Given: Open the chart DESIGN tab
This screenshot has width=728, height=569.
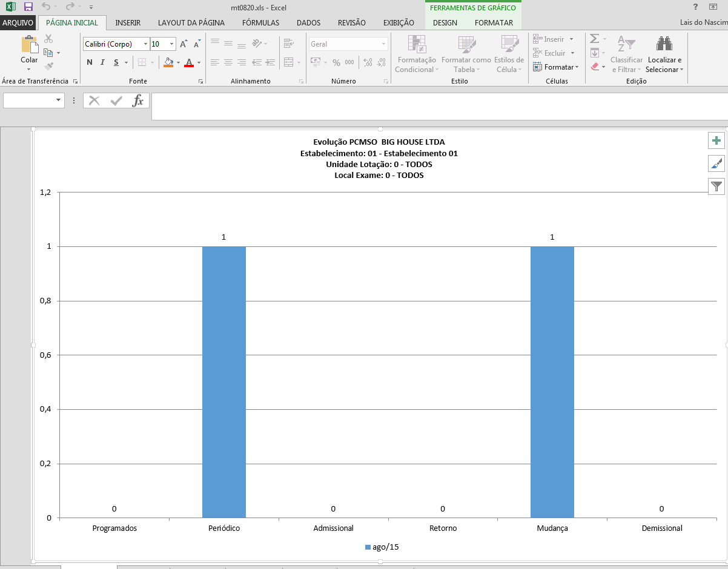Looking at the screenshot, I should point(445,23).
